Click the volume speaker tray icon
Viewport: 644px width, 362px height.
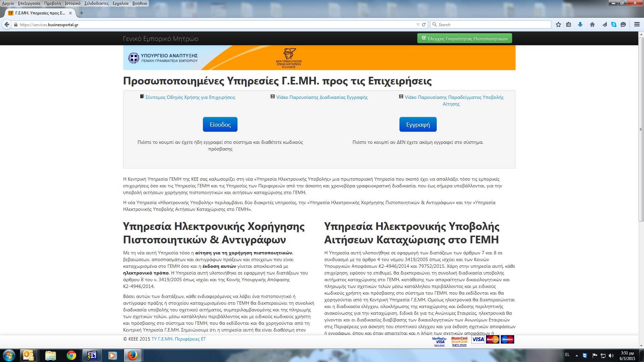[x=611, y=356]
